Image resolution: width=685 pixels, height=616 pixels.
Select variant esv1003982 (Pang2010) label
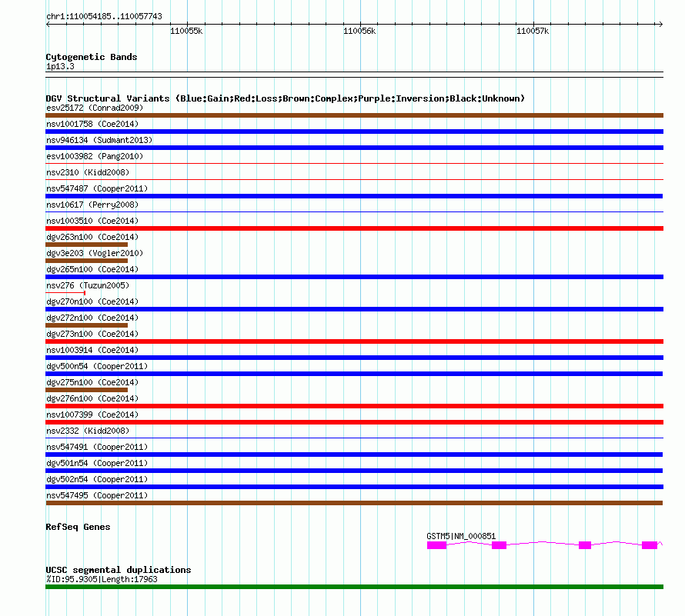pos(95,156)
